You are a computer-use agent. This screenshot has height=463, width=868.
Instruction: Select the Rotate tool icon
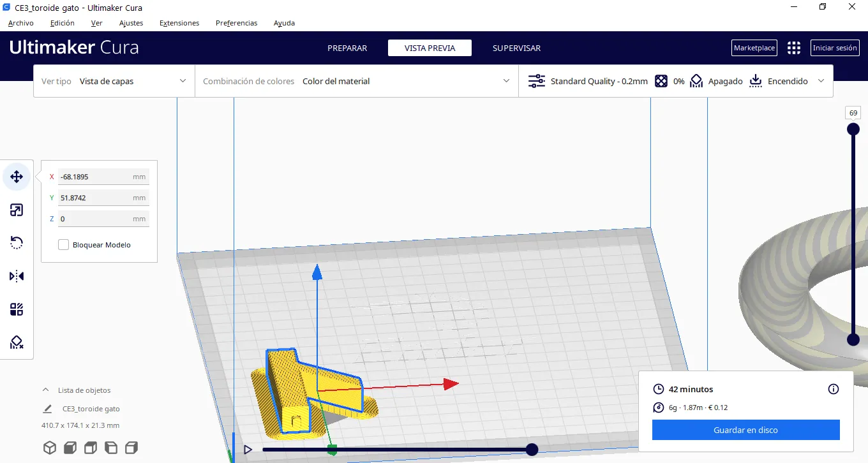(x=17, y=243)
